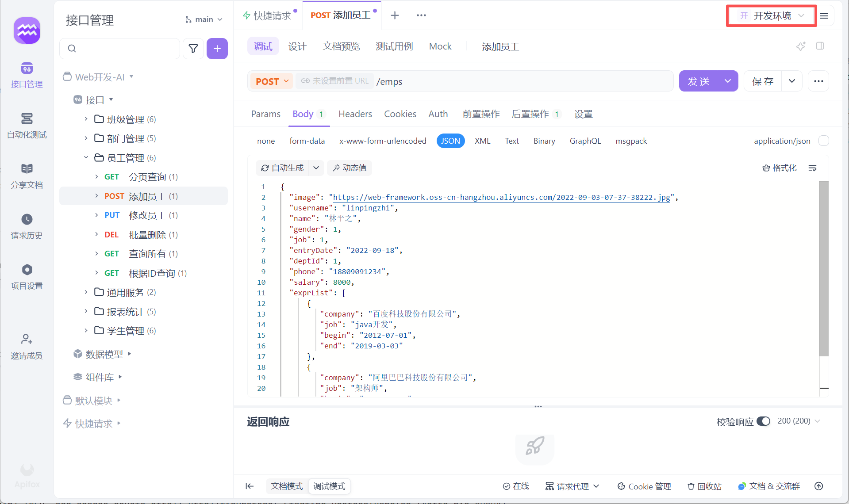This screenshot has height=504, width=849.
Task: Select the JSON body type
Action: (450, 141)
